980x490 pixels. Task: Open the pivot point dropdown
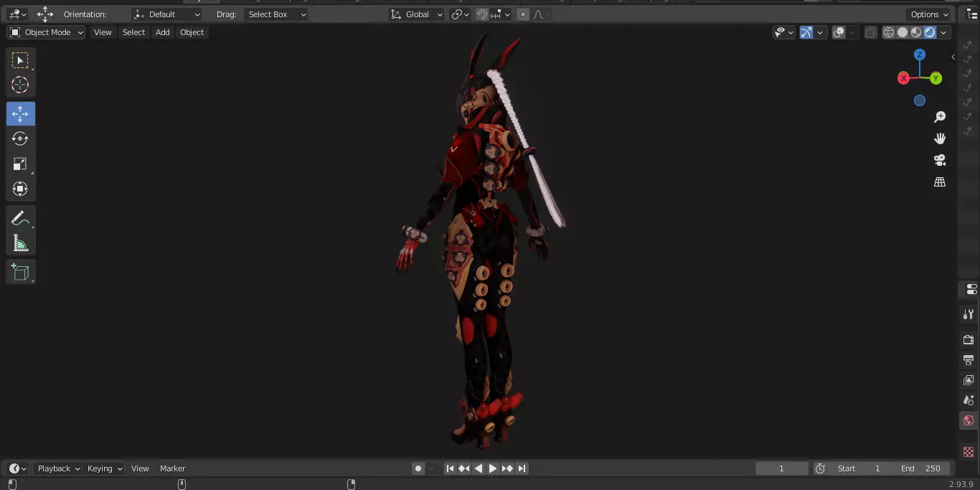coord(461,14)
